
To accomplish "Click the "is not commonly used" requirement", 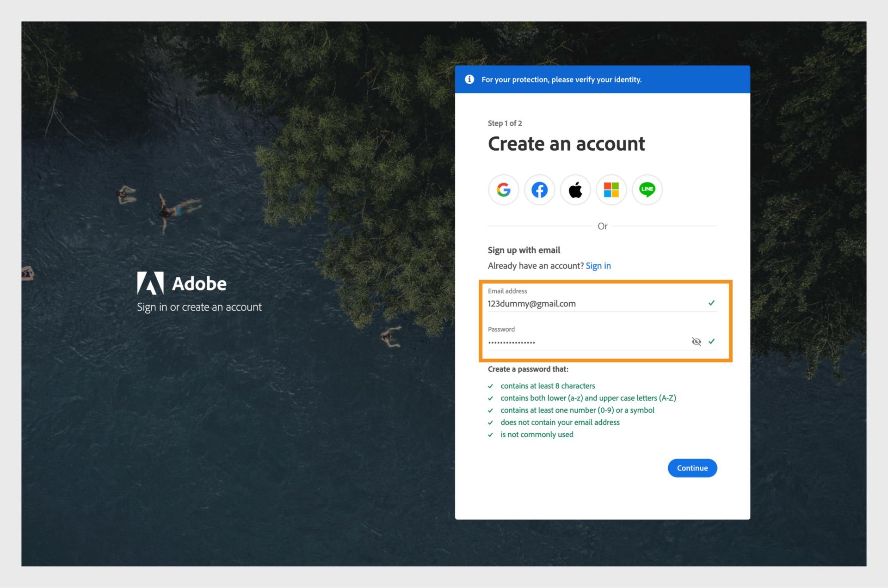I will point(536,435).
